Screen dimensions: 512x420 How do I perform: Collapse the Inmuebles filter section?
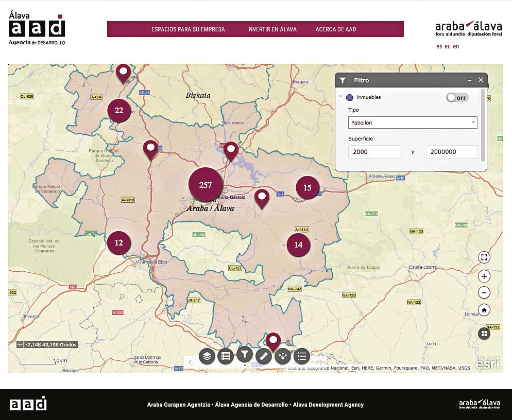[340, 97]
